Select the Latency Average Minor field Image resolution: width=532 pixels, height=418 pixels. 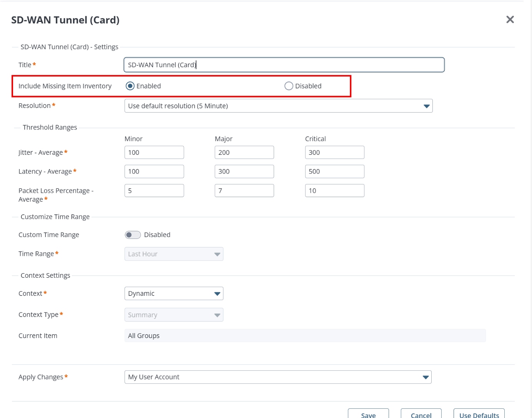(154, 171)
